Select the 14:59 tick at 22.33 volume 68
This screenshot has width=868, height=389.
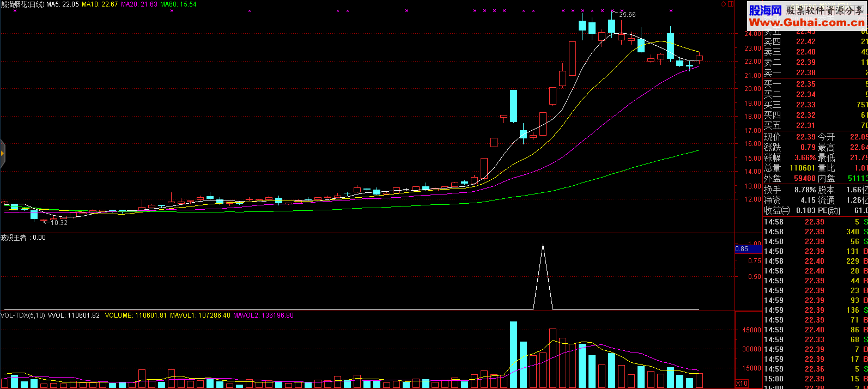(x=815, y=340)
